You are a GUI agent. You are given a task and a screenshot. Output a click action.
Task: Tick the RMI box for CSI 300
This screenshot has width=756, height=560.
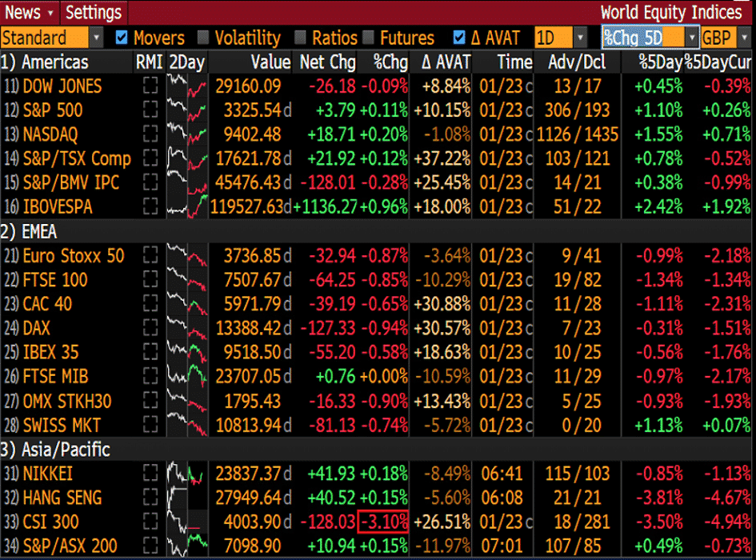(150, 522)
